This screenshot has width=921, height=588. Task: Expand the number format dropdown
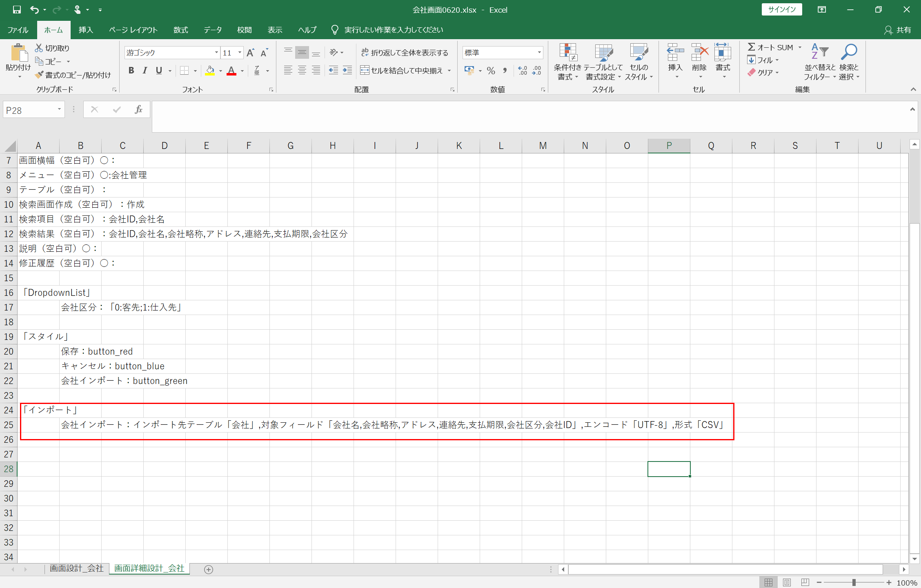pyautogui.click(x=539, y=53)
